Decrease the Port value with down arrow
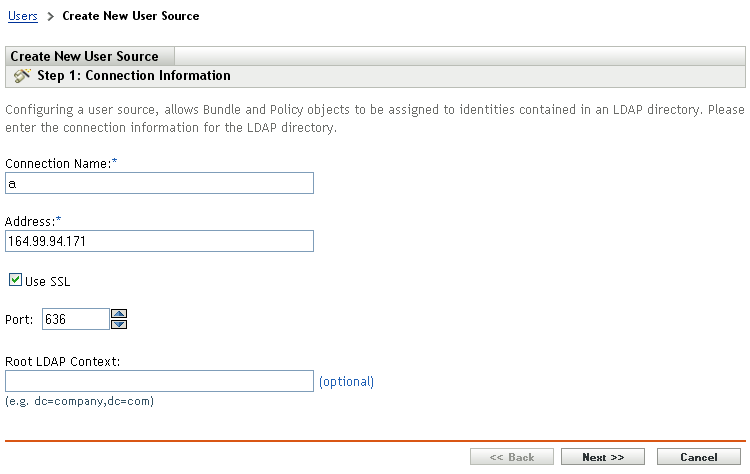The width and height of the screenshot is (750, 474). [119, 324]
